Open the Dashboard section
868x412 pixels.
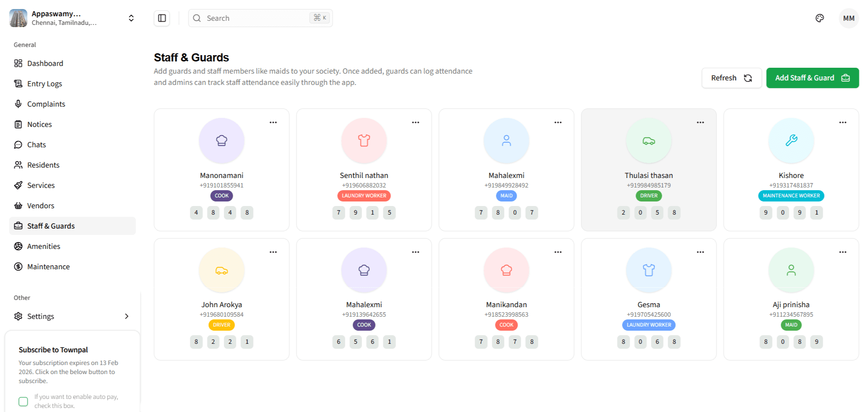click(x=45, y=63)
